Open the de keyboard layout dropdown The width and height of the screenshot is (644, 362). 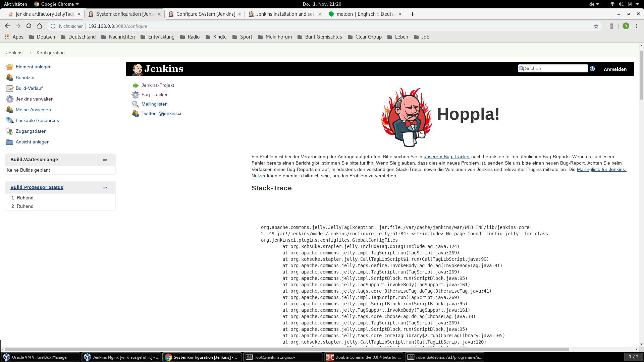click(x=594, y=4)
